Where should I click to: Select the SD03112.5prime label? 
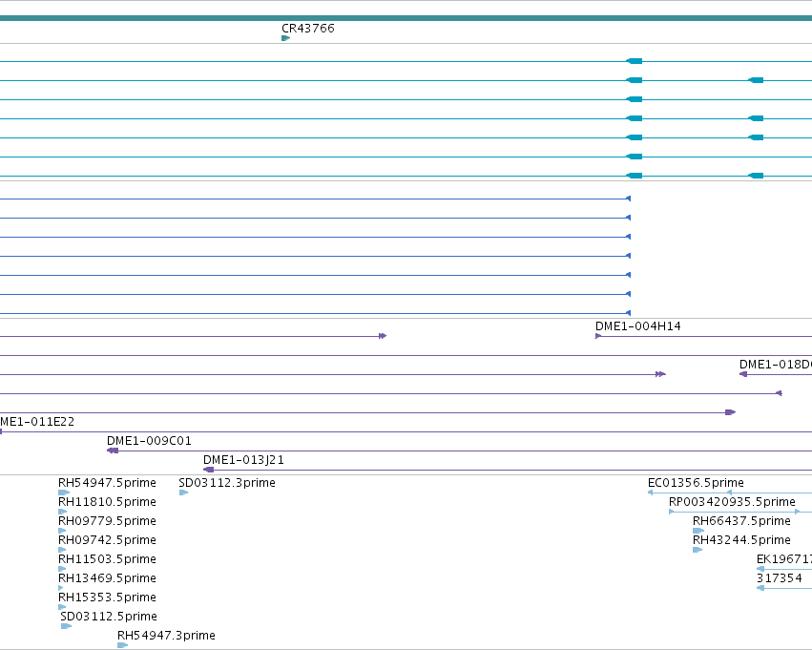point(109,617)
